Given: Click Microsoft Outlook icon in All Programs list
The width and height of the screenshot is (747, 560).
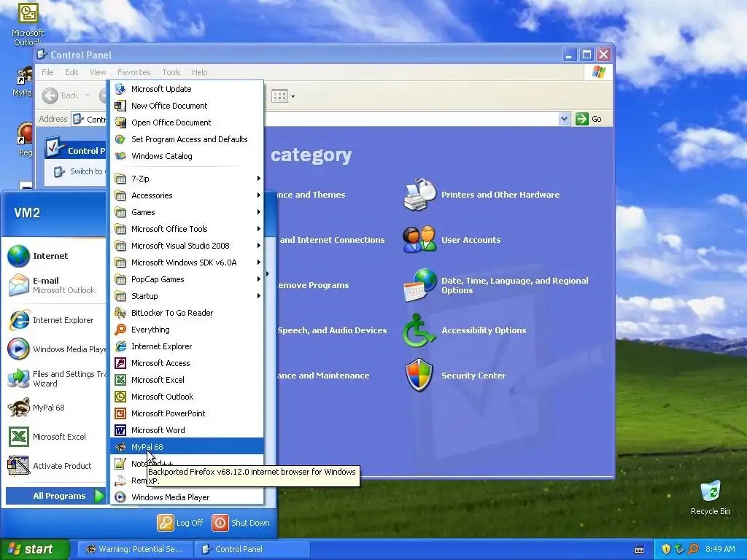Looking at the screenshot, I should pos(120,397).
